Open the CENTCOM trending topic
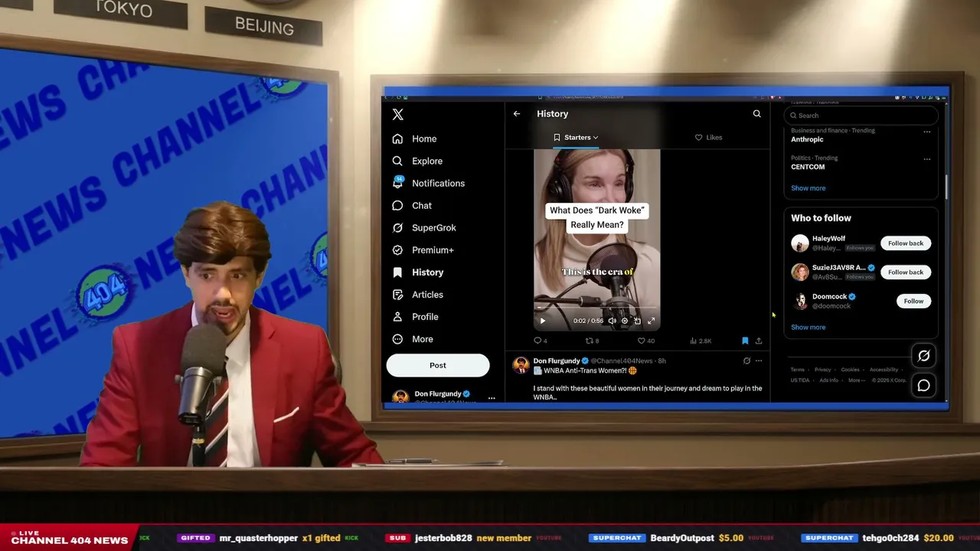This screenshot has width=980, height=551. coord(808,167)
